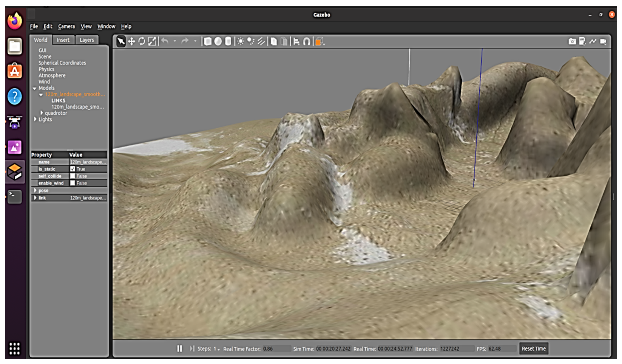
Task: Enable the self_collide checkbox
Action: tap(73, 176)
